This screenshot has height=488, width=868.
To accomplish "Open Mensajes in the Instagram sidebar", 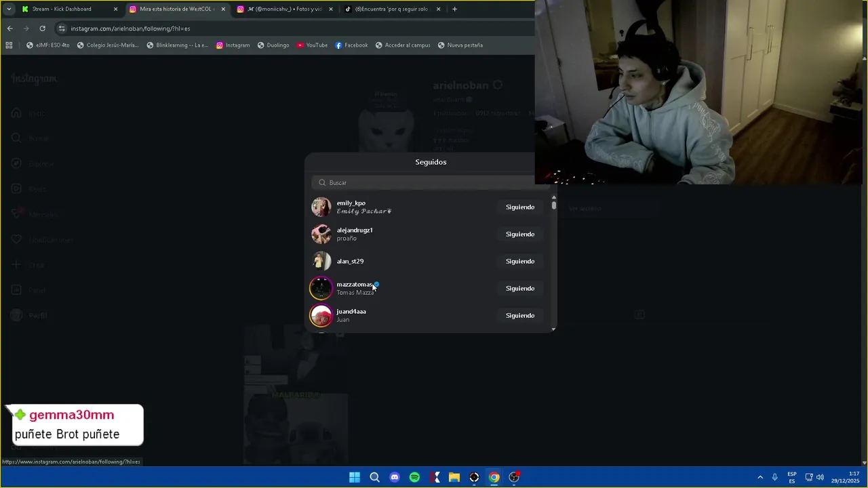I will tap(34, 214).
